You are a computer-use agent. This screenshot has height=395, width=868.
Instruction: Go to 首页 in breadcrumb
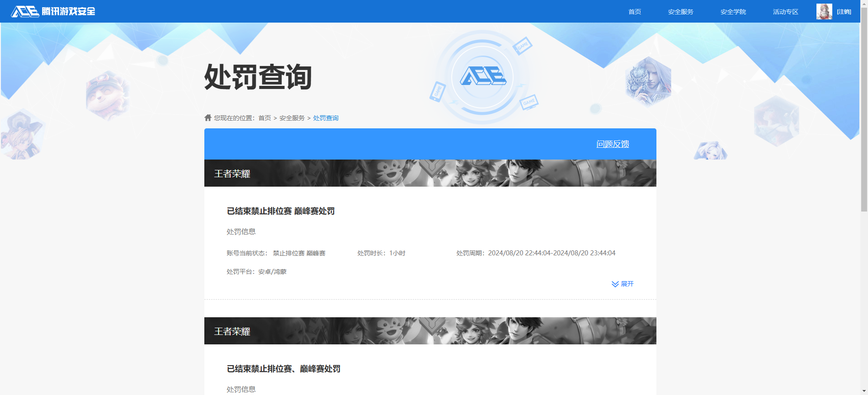tap(264, 118)
